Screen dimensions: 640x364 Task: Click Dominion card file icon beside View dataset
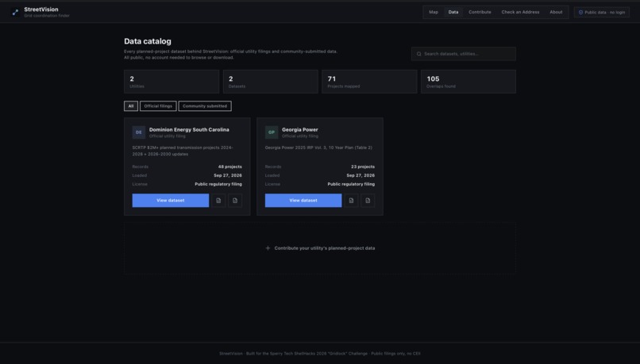click(x=218, y=201)
